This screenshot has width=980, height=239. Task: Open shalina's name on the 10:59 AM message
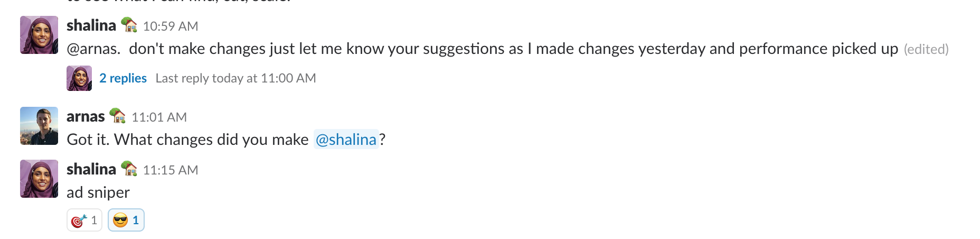coord(91,25)
